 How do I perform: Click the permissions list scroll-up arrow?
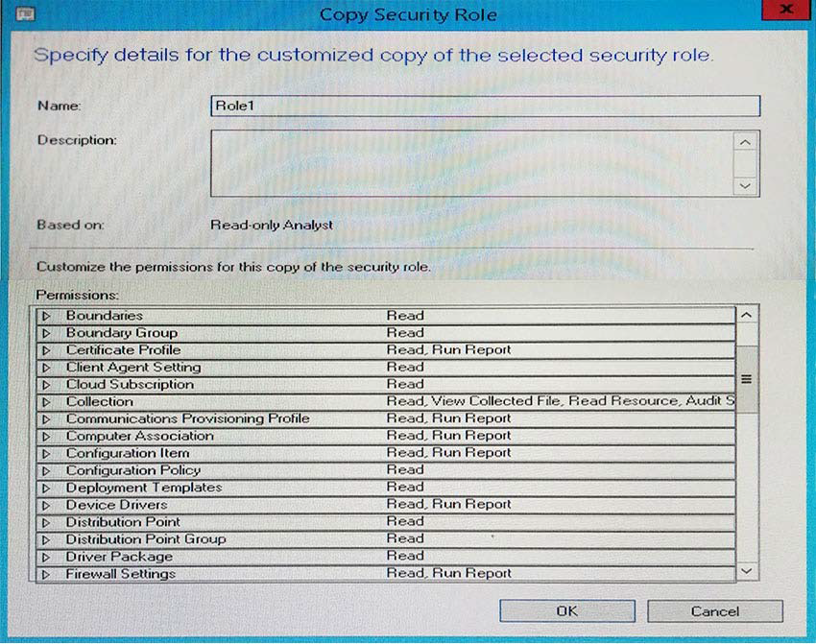tap(746, 315)
